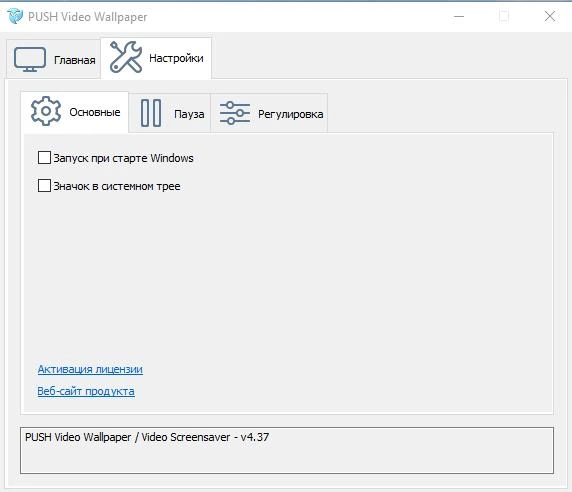
Task: Enable the Запуск при старте Windows checkbox
Action: 44,158
